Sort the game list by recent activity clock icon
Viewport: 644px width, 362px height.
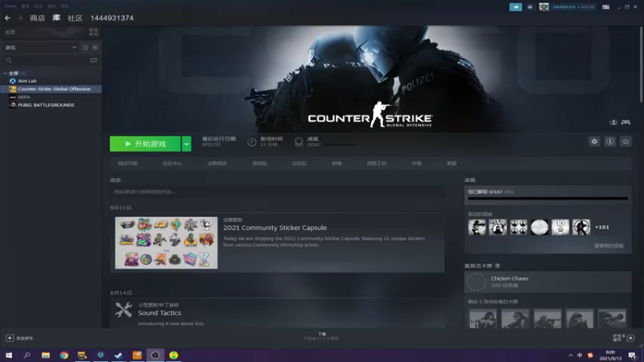[85, 47]
